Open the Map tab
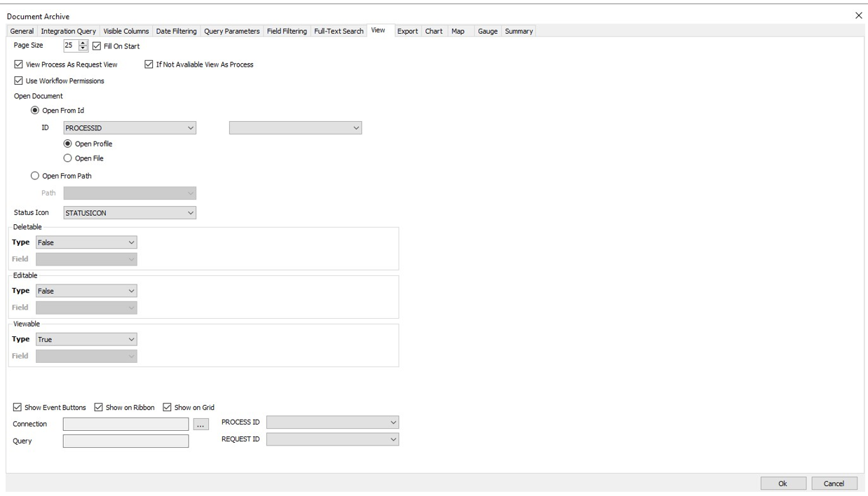Image resolution: width=868 pixels, height=496 pixels. 458,32
